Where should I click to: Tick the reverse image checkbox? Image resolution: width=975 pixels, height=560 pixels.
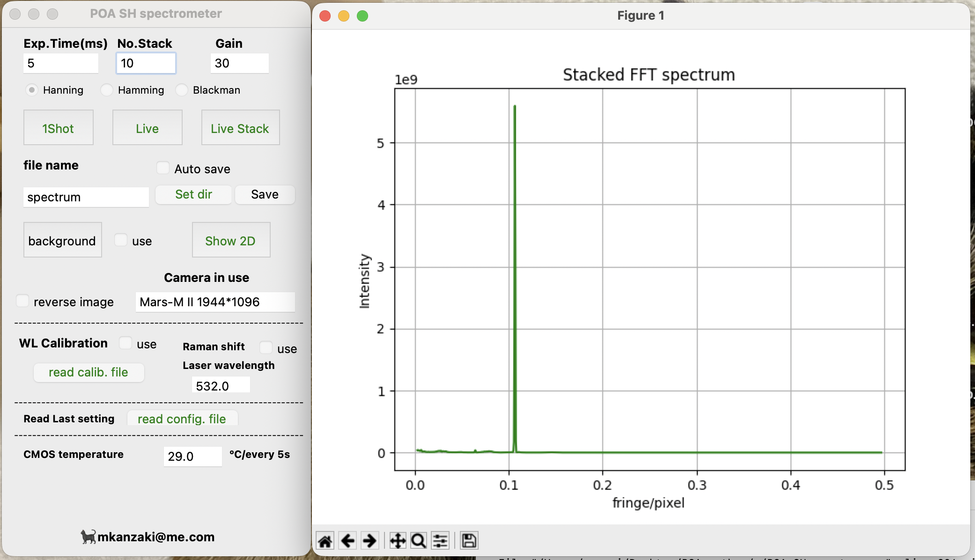tap(22, 301)
